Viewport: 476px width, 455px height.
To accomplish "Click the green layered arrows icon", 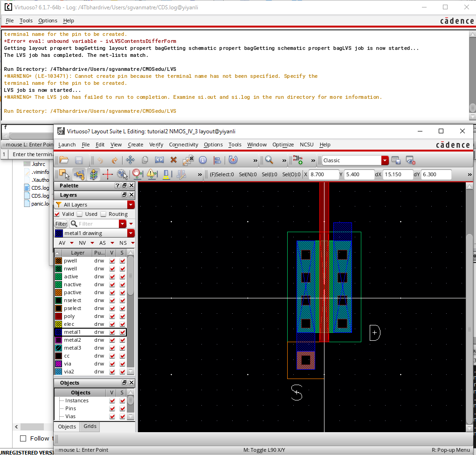I will point(94,174).
